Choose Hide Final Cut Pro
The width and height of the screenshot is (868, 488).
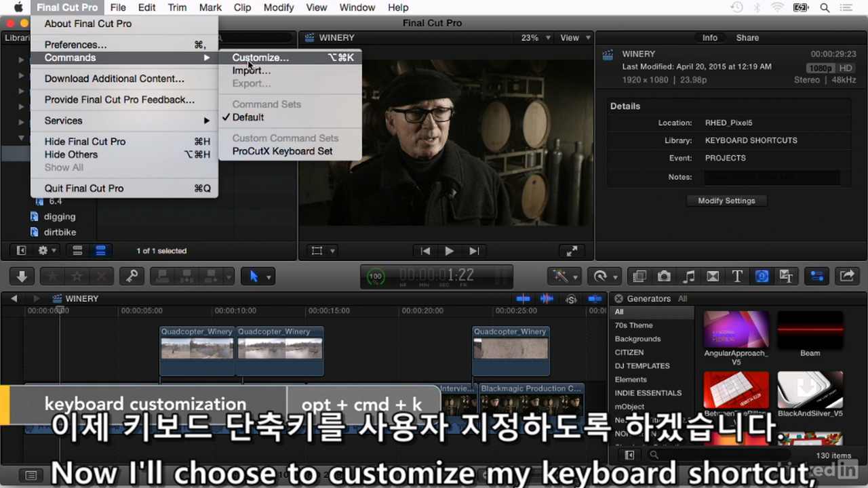pyautogui.click(x=124, y=142)
